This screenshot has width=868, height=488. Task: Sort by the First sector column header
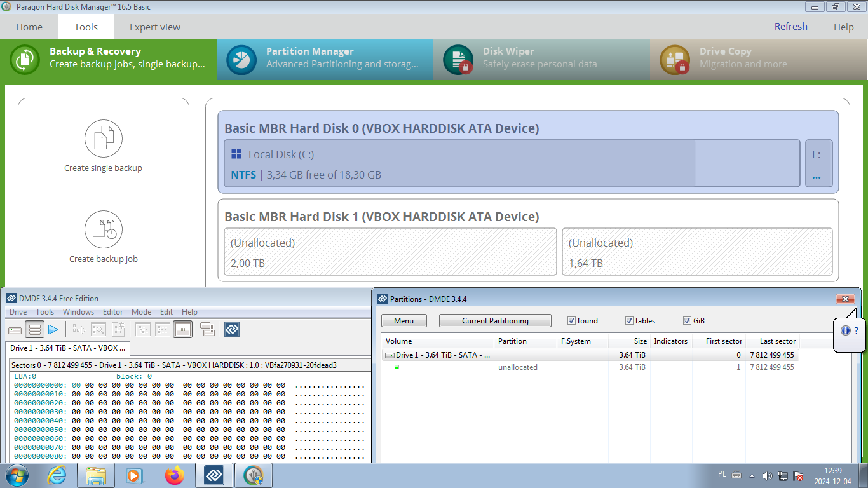click(x=718, y=341)
